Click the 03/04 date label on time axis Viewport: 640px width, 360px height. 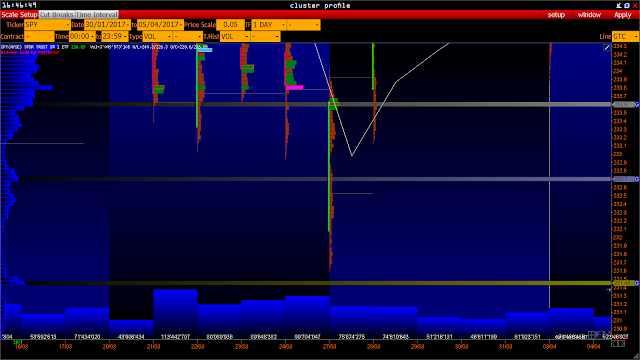(x=549, y=347)
